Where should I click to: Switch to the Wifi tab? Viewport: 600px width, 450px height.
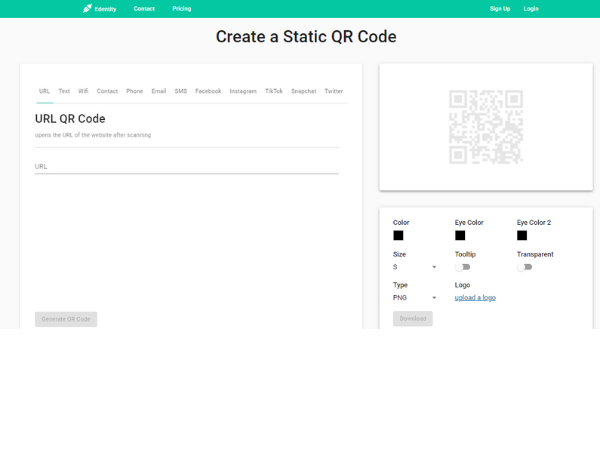pos(83,91)
